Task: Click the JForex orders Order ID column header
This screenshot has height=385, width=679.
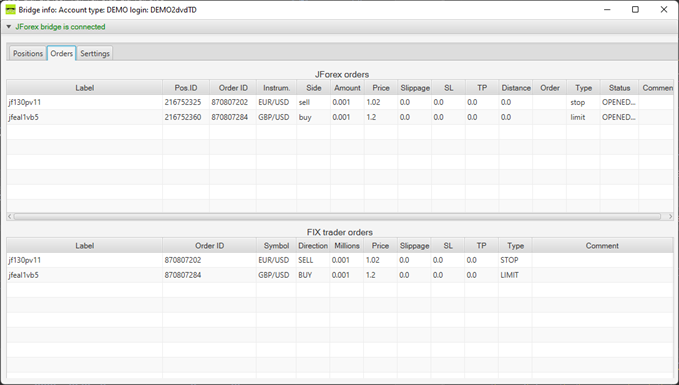Action: [x=233, y=88]
